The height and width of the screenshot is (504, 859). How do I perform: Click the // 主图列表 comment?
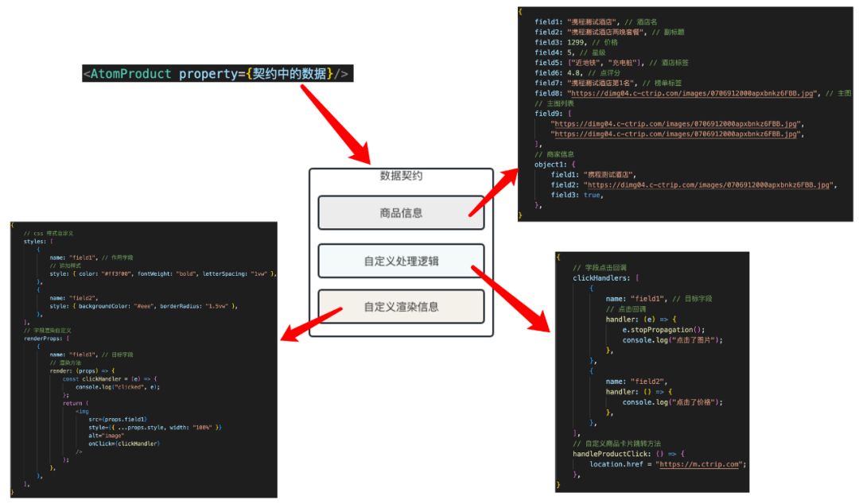(x=554, y=103)
